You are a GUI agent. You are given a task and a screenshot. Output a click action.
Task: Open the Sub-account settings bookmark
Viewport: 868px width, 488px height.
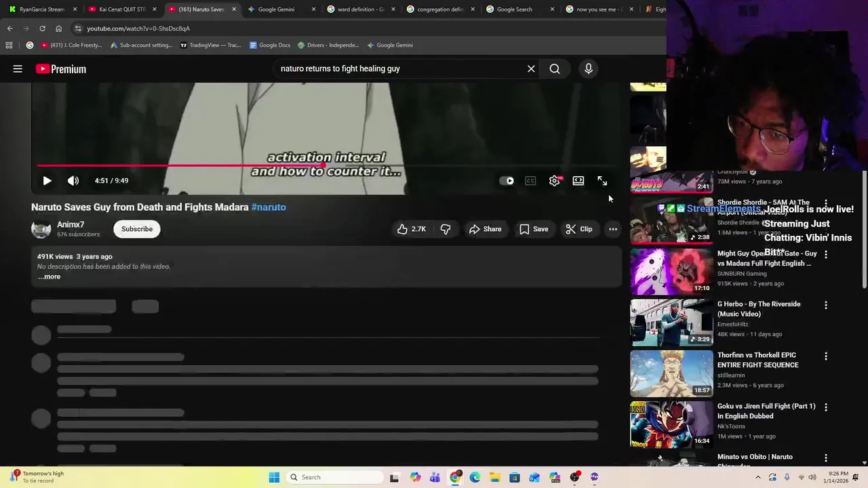142,45
